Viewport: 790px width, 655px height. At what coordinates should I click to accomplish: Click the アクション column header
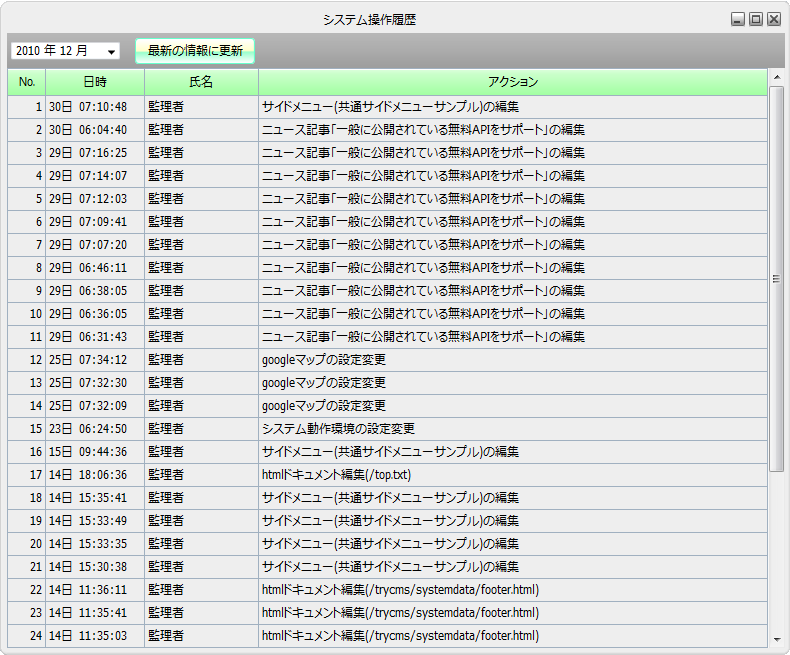pos(512,82)
